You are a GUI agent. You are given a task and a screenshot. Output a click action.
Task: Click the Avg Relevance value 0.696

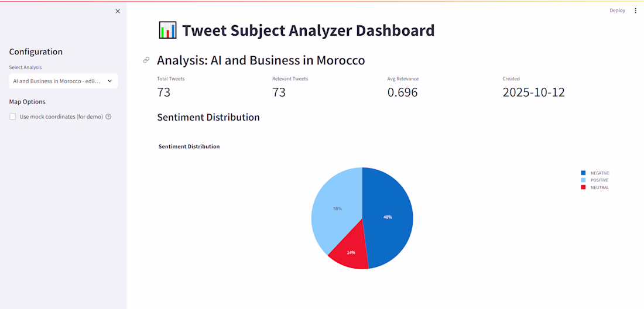(403, 92)
